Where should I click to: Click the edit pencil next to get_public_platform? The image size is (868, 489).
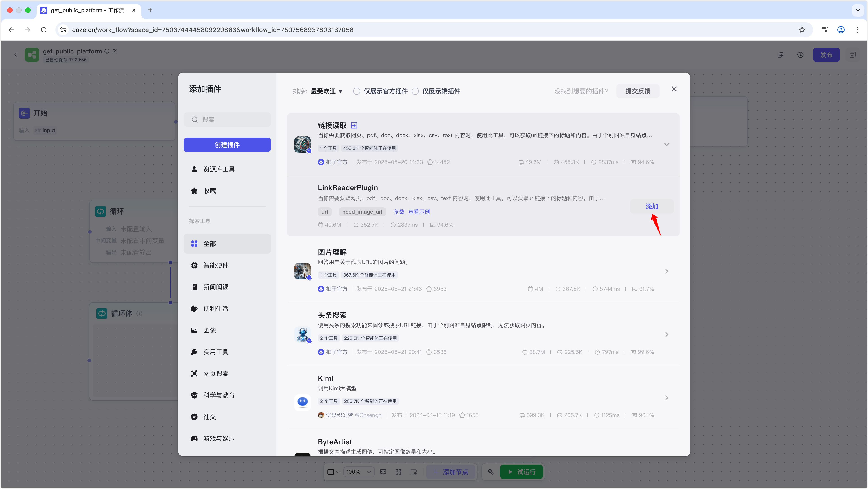click(x=115, y=51)
